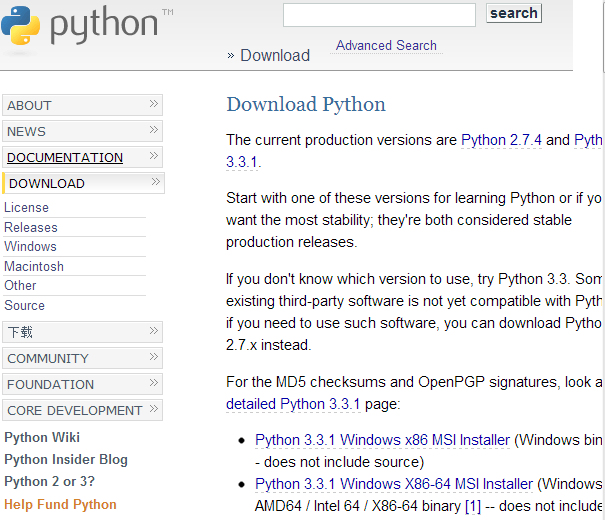Download Python 3.3.1 Windows X86-64 MSI Installer
This screenshot has width=605, height=520.
click(394, 484)
